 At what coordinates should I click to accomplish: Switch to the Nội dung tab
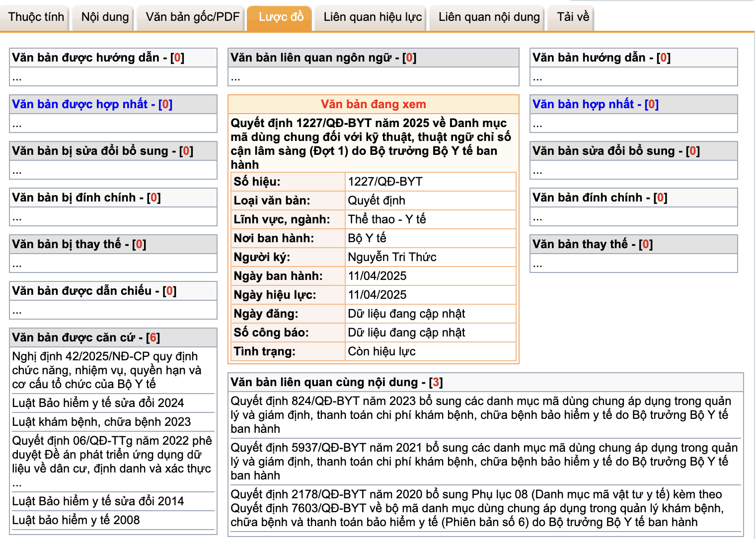coord(105,17)
